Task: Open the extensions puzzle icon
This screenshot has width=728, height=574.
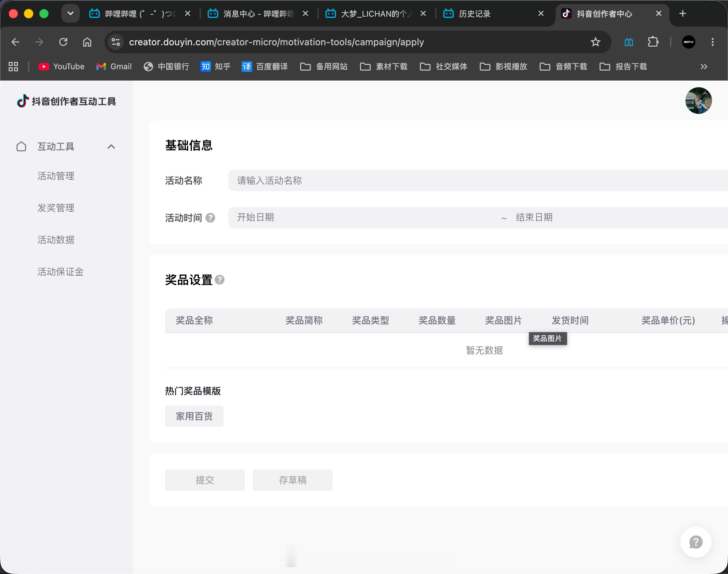Action: pos(653,42)
